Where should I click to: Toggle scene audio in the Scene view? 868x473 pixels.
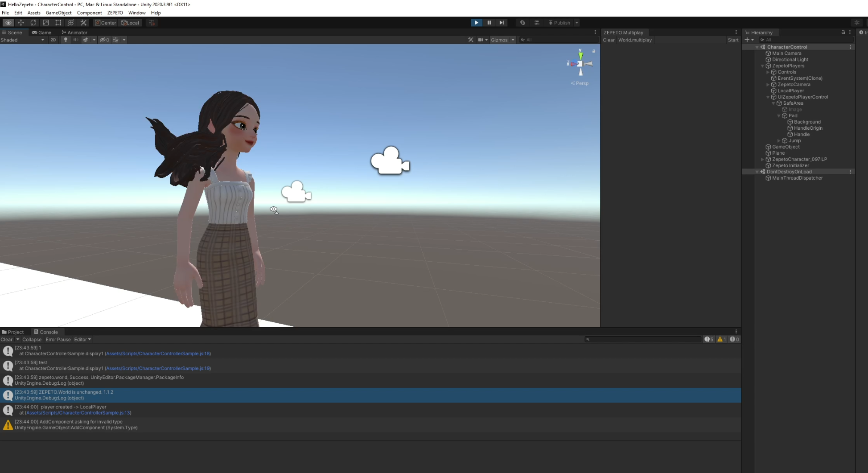(x=76, y=40)
